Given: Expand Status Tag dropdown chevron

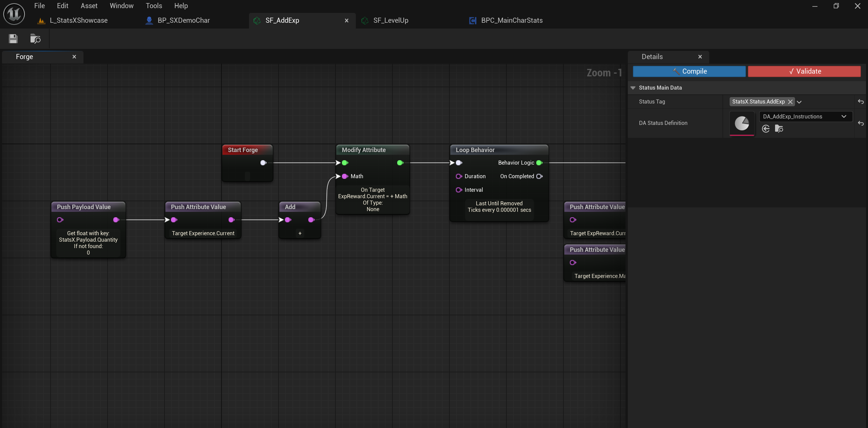Looking at the screenshot, I should point(799,102).
